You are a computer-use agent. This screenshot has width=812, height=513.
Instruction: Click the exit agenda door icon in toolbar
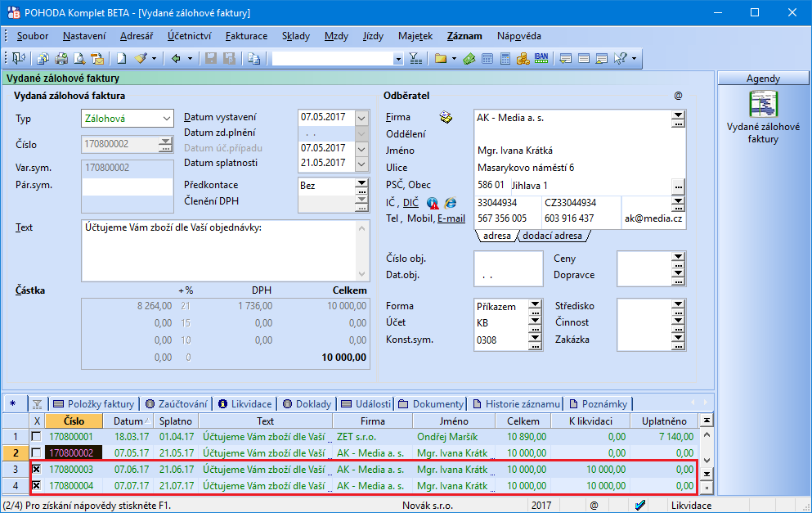[19, 59]
